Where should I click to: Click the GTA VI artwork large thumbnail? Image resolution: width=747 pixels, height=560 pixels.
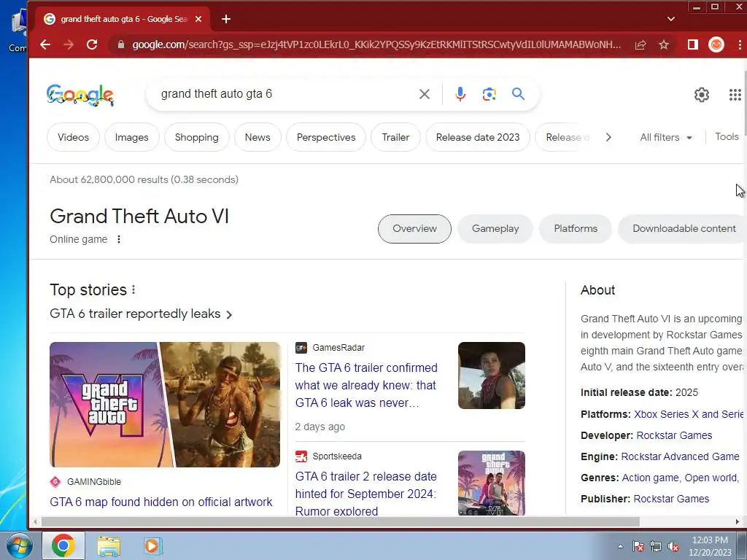(165, 404)
